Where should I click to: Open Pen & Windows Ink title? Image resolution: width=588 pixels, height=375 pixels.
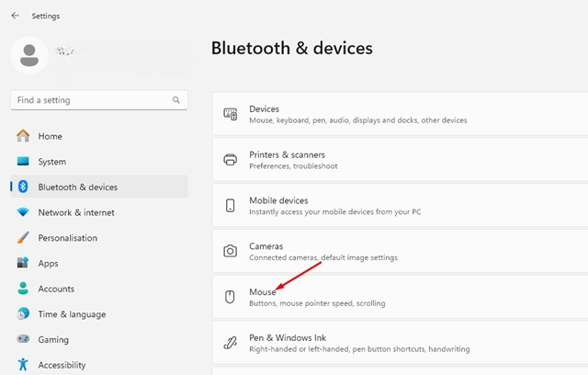(288, 338)
